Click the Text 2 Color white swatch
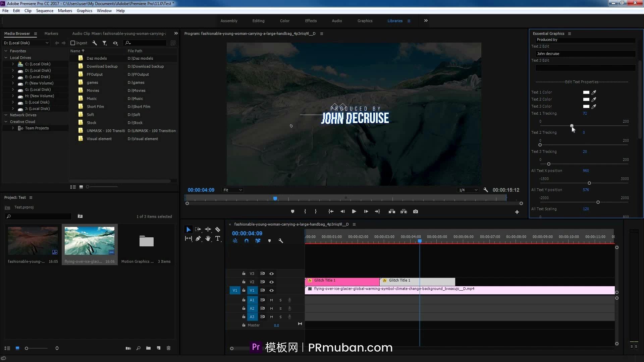 click(586, 100)
